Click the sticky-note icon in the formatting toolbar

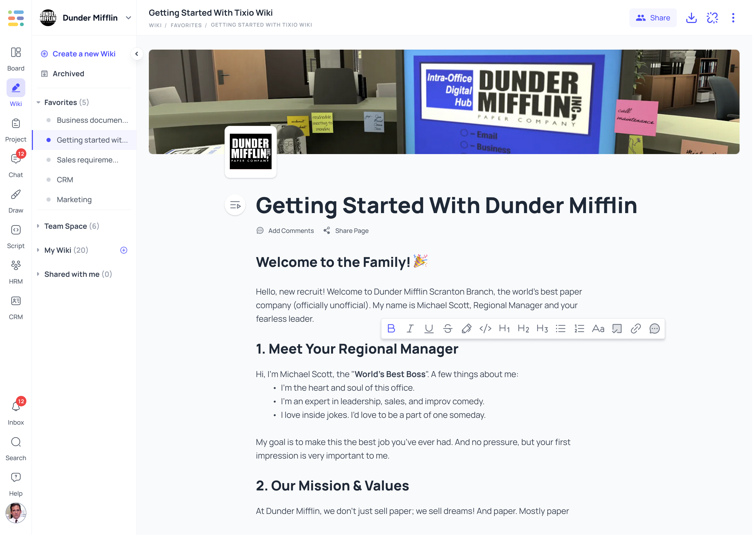coord(617,329)
